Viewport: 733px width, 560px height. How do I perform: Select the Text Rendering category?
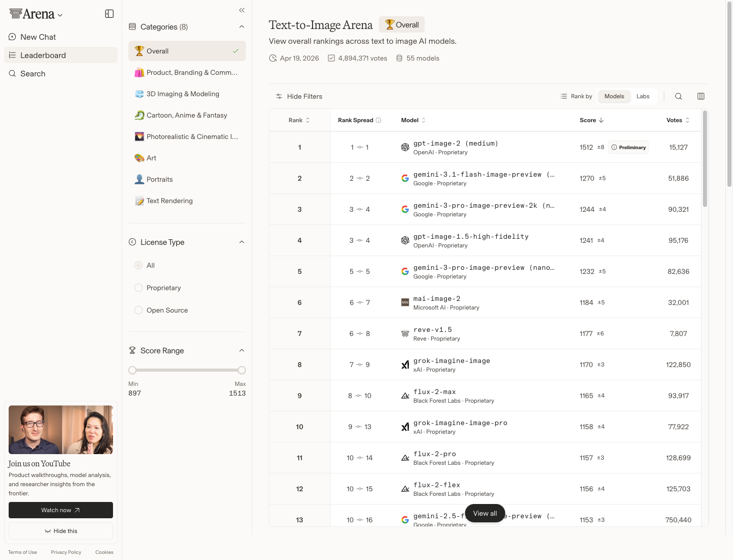[170, 201]
